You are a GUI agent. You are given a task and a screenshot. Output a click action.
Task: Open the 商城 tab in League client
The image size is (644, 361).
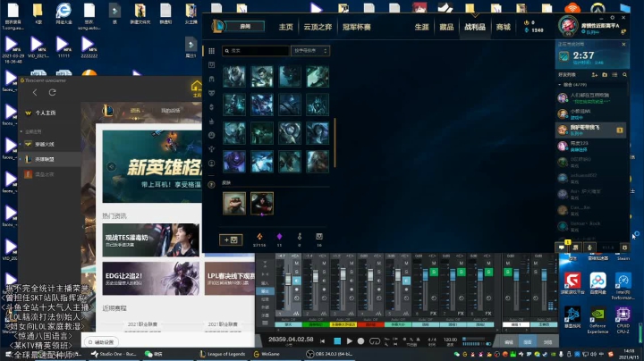tap(503, 27)
